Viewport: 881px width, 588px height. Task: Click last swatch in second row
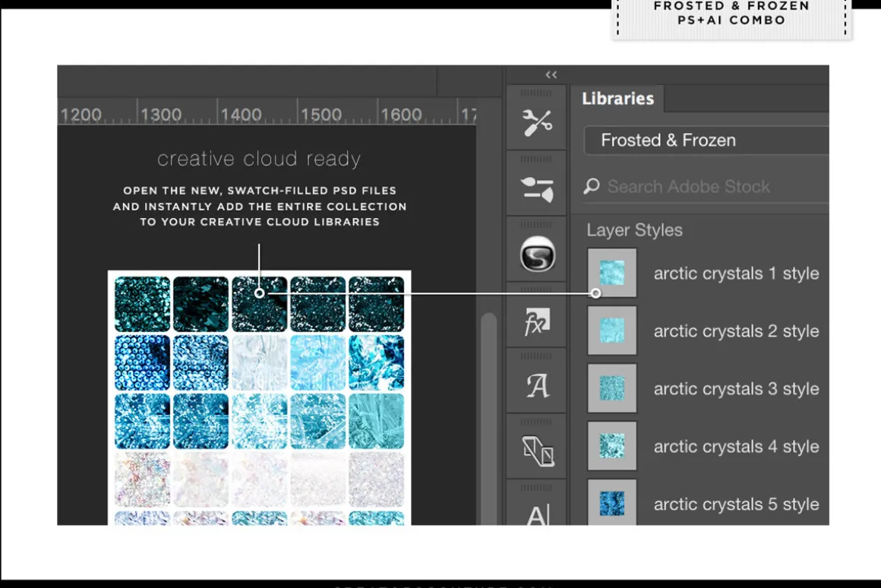click(376, 362)
